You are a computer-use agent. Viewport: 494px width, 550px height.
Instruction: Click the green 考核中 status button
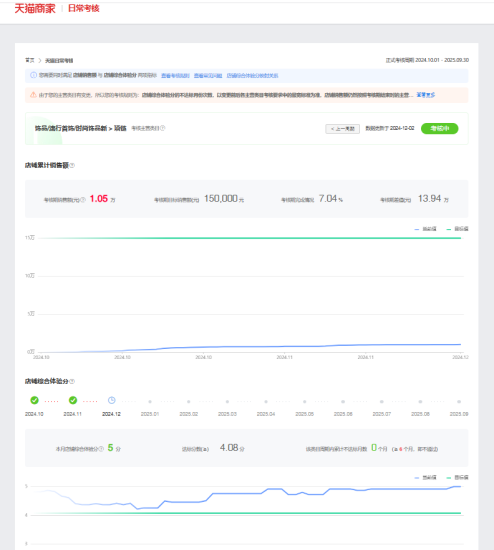pos(440,128)
